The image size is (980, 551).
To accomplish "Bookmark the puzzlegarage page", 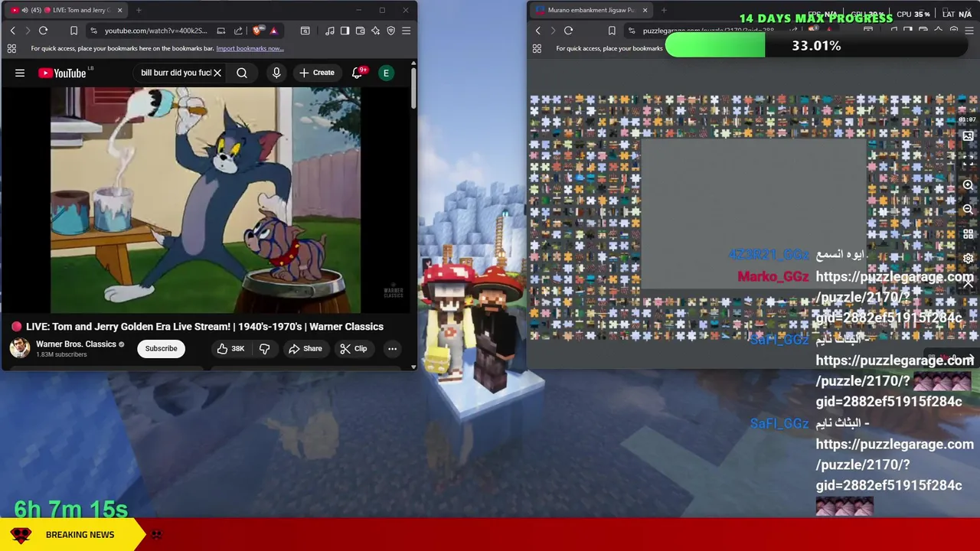I will point(612,31).
